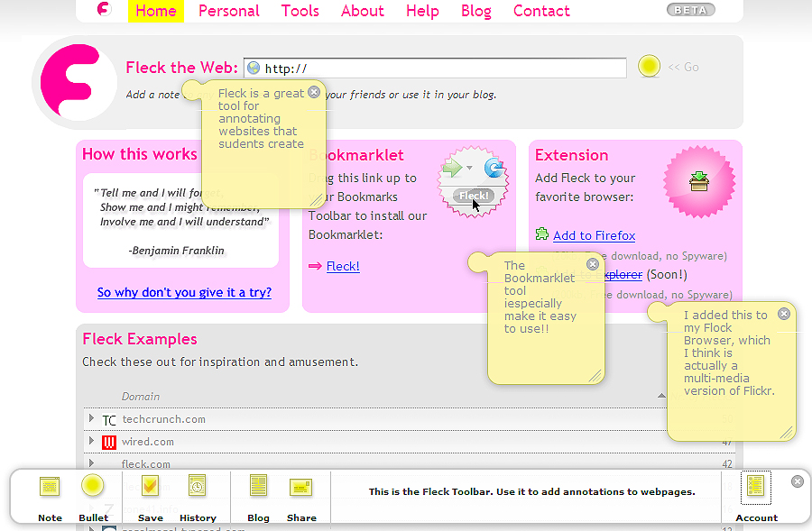Click the Fleck logo in the nav bar

(104, 9)
